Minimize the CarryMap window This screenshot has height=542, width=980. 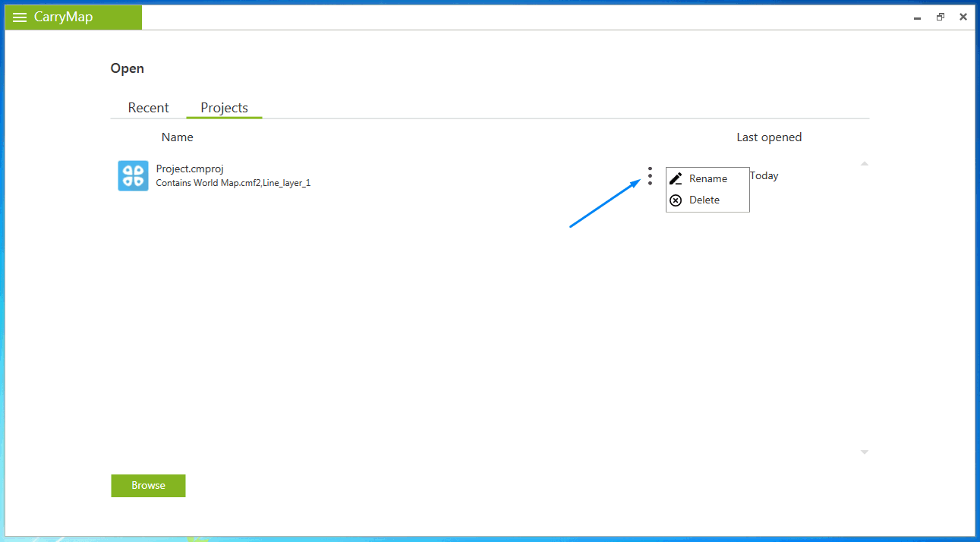(x=918, y=17)
